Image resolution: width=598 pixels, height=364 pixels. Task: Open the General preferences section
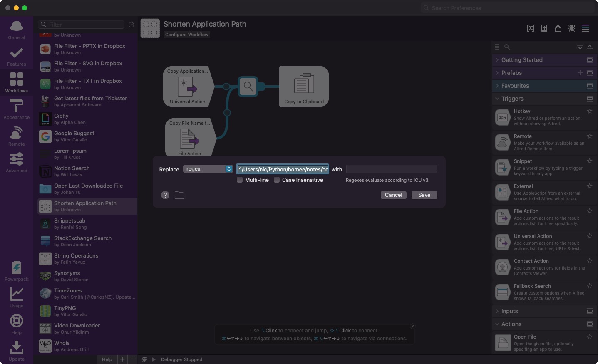[17, 30]
